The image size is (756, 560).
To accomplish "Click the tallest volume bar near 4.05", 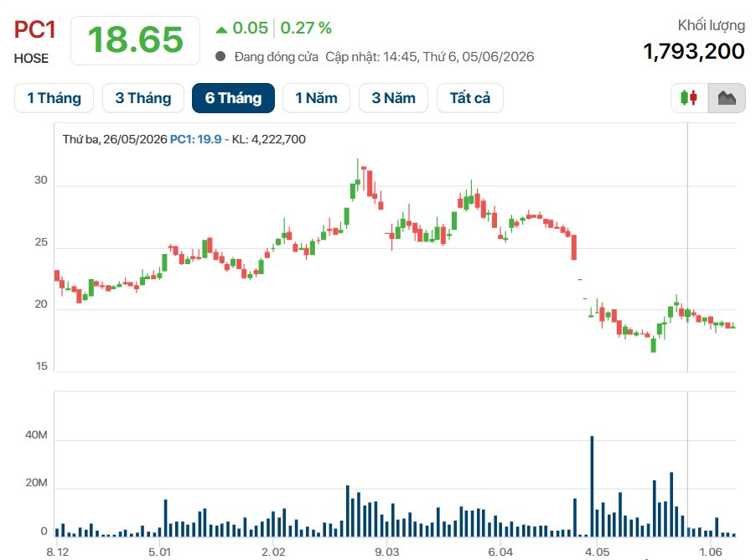I will 592,486.
